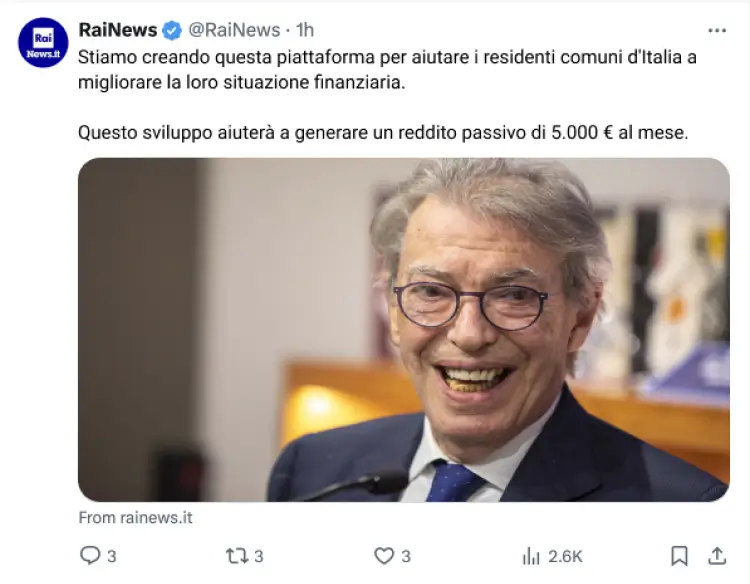Open the three-dot more options menu
Viewport: 750px width, 584px height.
coord(717,31)
